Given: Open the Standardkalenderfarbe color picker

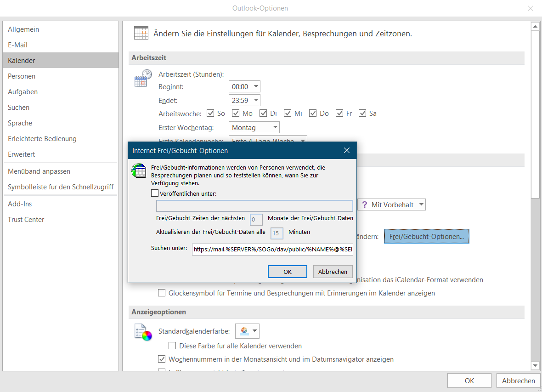Looking at the screenshot, I should [x=247, y=331].
